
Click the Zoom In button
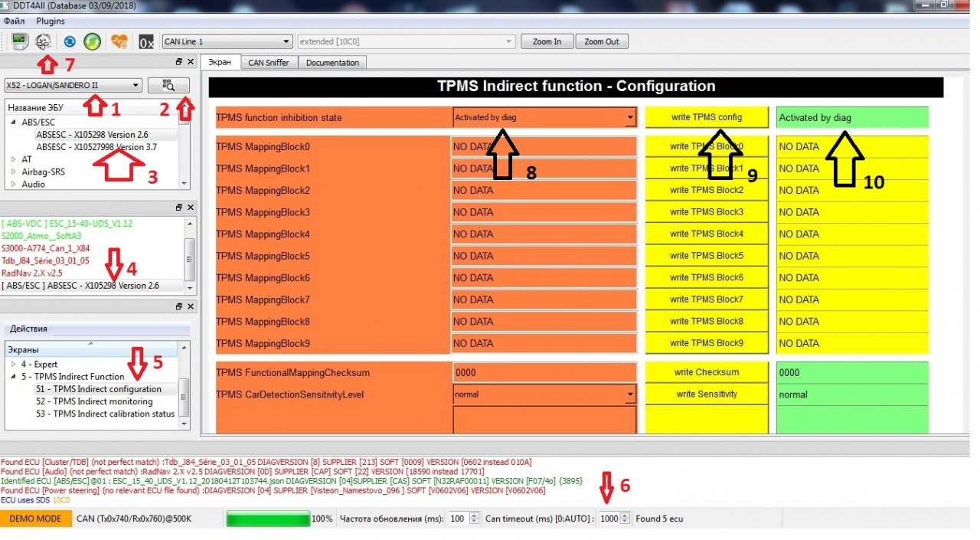tap(546, 41)
